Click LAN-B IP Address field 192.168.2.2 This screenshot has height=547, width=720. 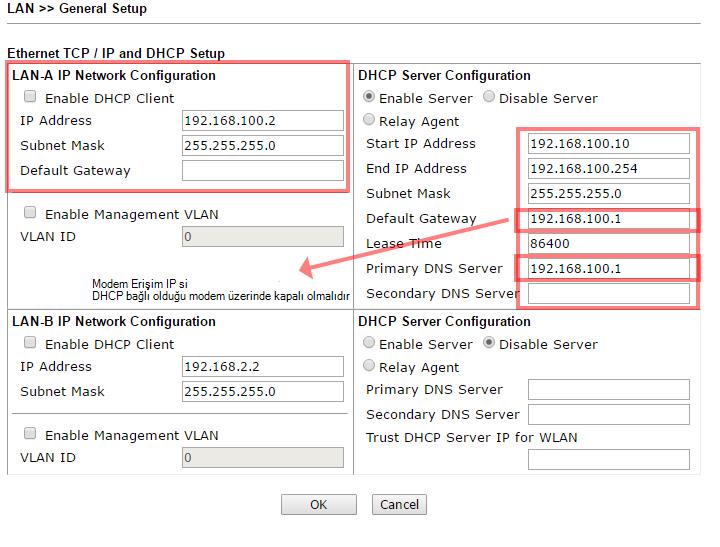(x=263, y=366)
